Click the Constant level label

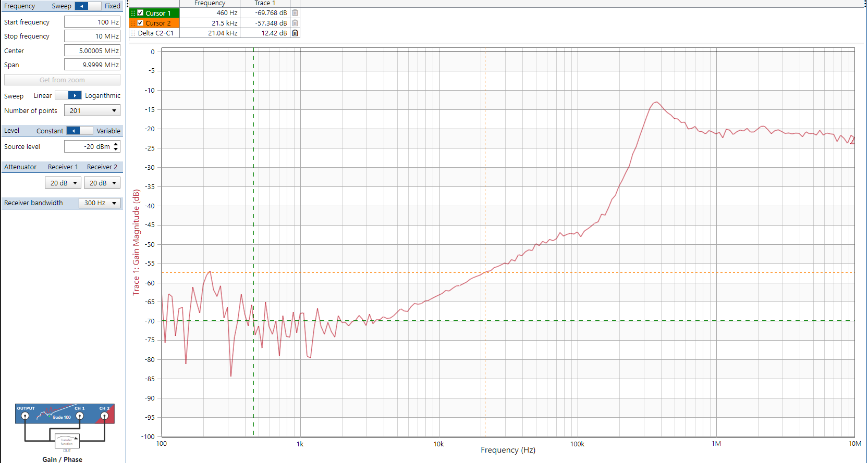pyautogui.click(x=50, y=131)
